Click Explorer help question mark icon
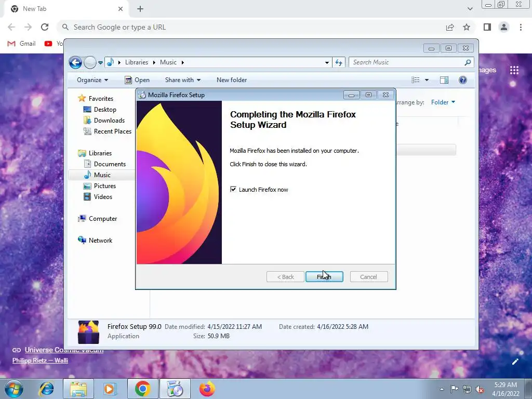Image resolution: width=532 pixels, height=399 pixels. tap(463, 80)
